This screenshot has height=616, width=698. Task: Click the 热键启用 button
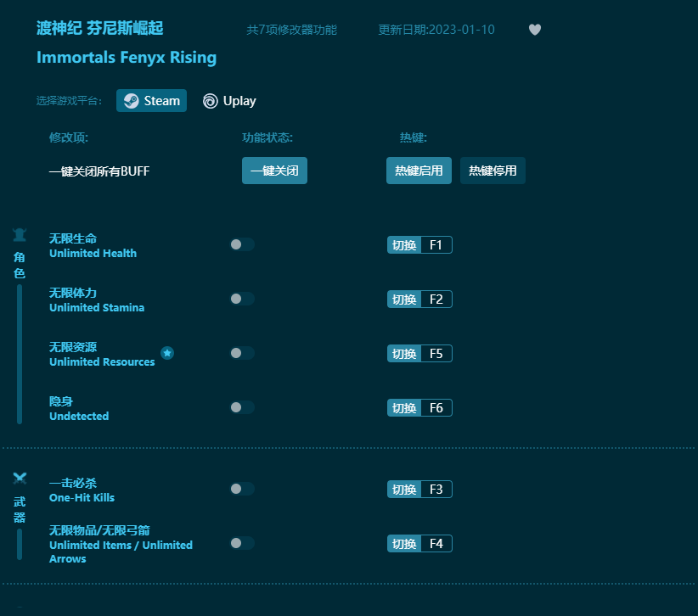coord(419,171)
